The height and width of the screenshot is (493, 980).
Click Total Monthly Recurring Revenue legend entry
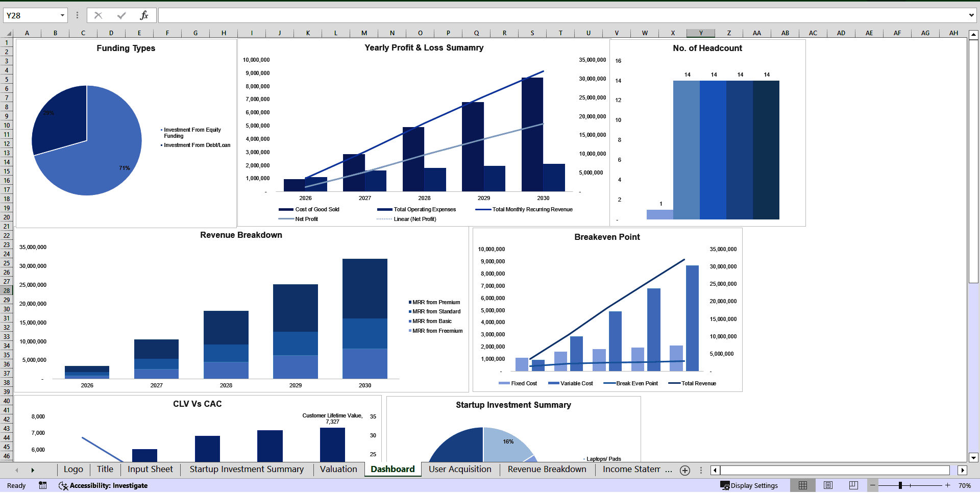click(524, 209)
